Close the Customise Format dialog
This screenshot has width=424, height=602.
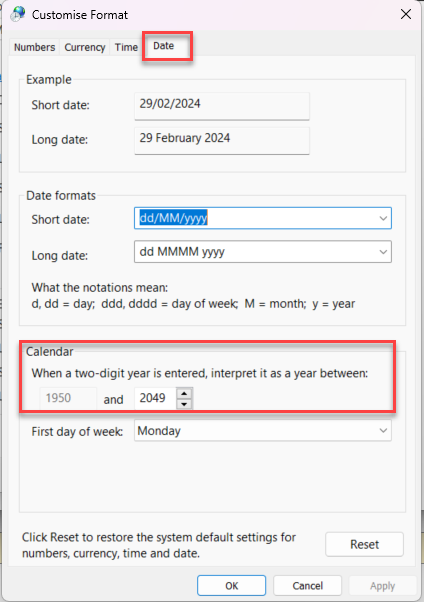[406, 15]
